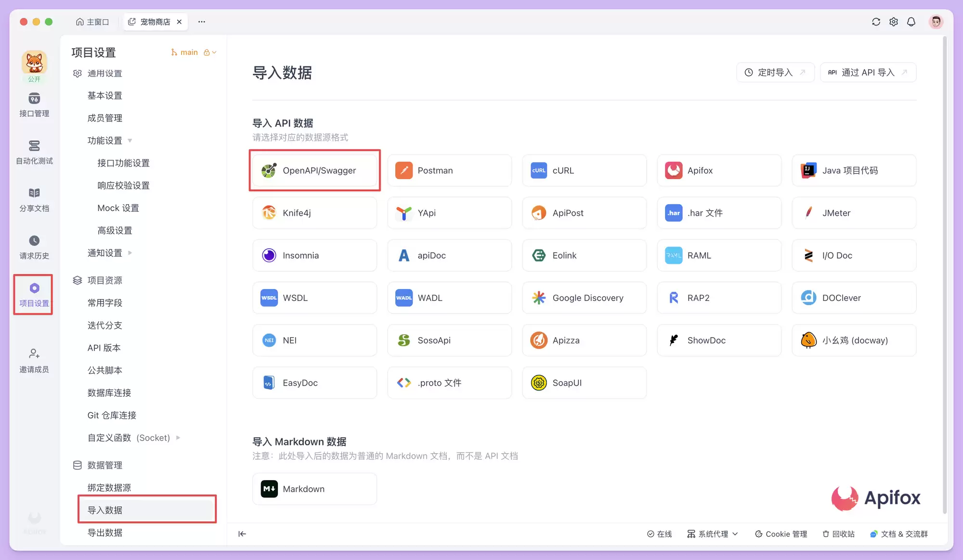The width and height of the screenshot is (963, 560).
Task: Select Insomnia import format
Action: (x=314, y=255)
